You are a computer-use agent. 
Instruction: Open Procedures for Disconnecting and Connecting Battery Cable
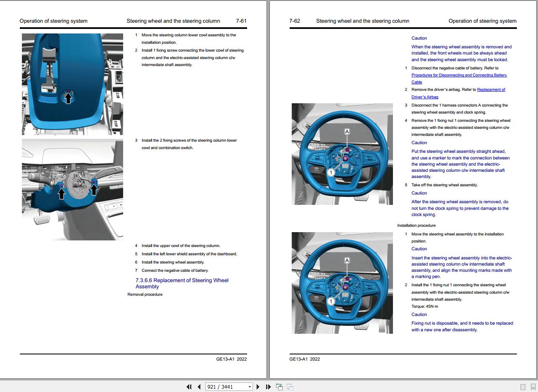click(x=459, y=75)
